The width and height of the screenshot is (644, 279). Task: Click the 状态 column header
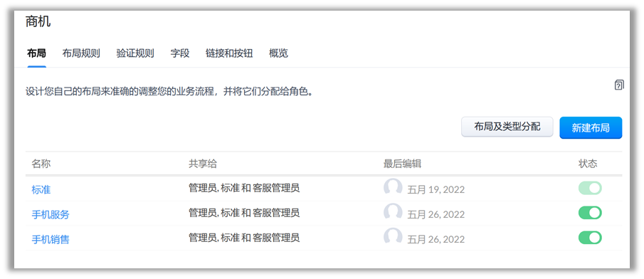(588, 164)
